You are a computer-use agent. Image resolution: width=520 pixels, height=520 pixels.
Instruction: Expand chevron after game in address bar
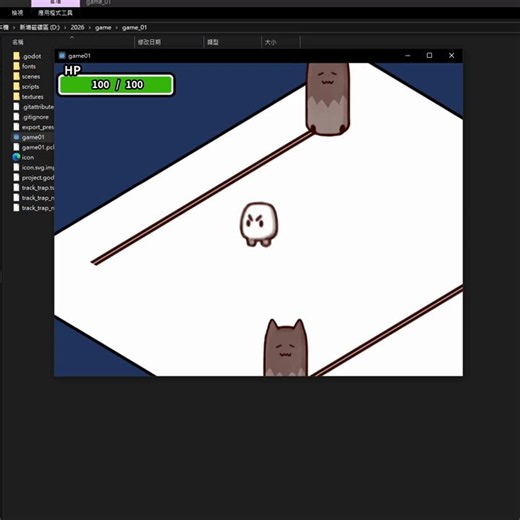pos(117,27)
